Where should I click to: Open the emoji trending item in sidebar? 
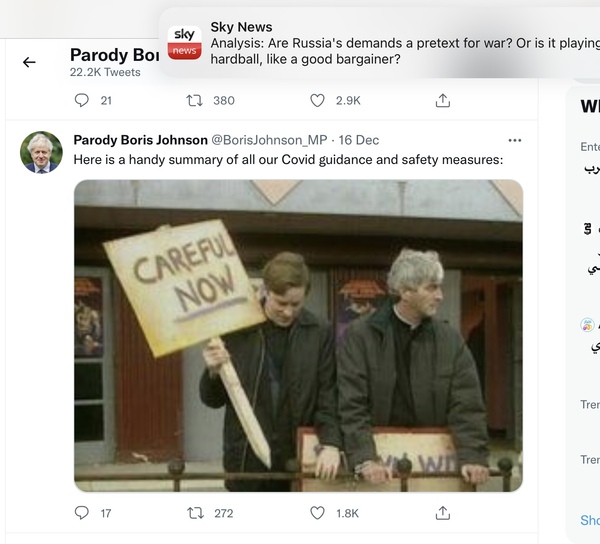coord(590,334)
